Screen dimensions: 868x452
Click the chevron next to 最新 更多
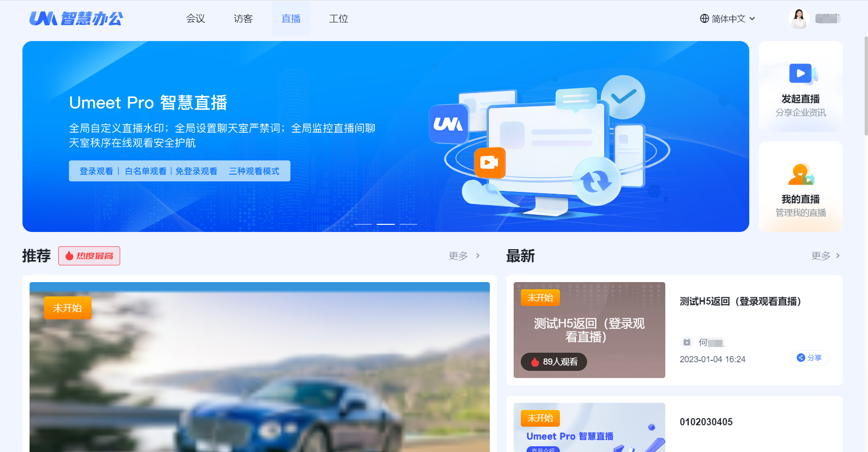pos(838,256)
